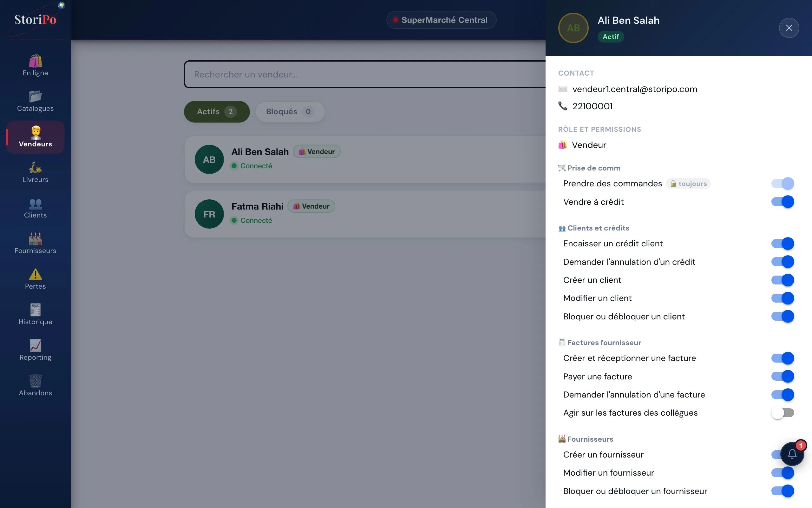
Task: Toggle Modifier un client permission
Action: [x=783, y=298]
